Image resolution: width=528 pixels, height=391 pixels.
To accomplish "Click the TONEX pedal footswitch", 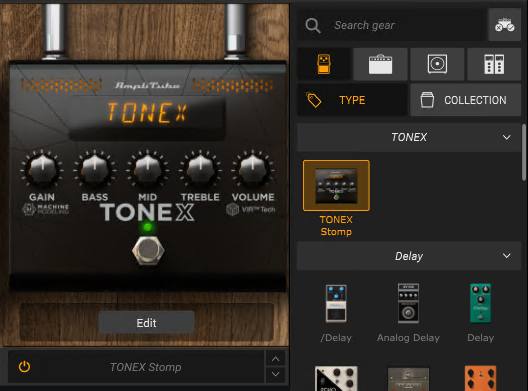I will pos(148,251).
